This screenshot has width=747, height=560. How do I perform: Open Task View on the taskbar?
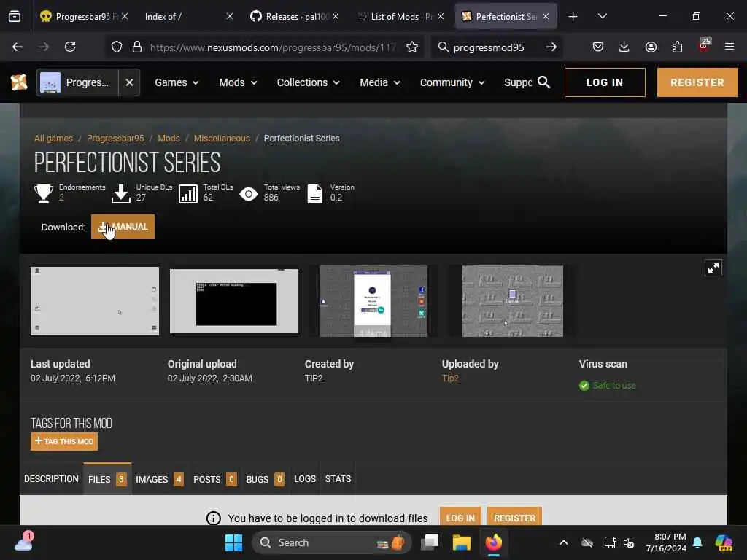point(429,542)
